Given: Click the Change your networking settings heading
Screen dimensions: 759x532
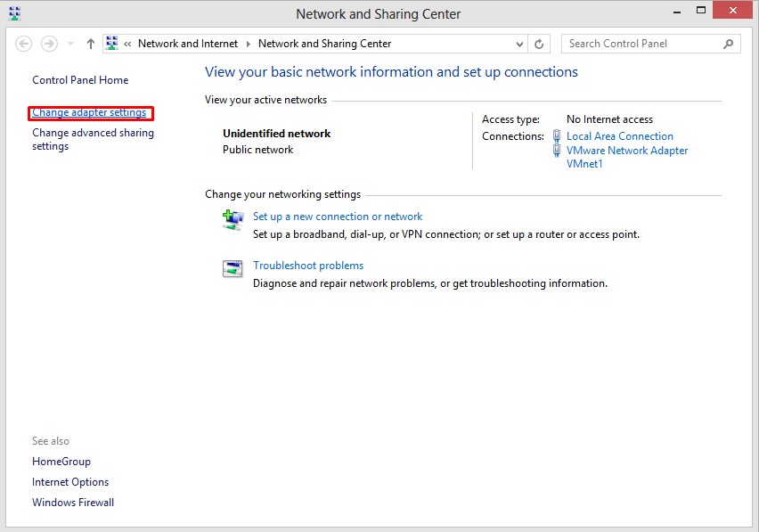Looking at the screenshot, I should point(282,194).
